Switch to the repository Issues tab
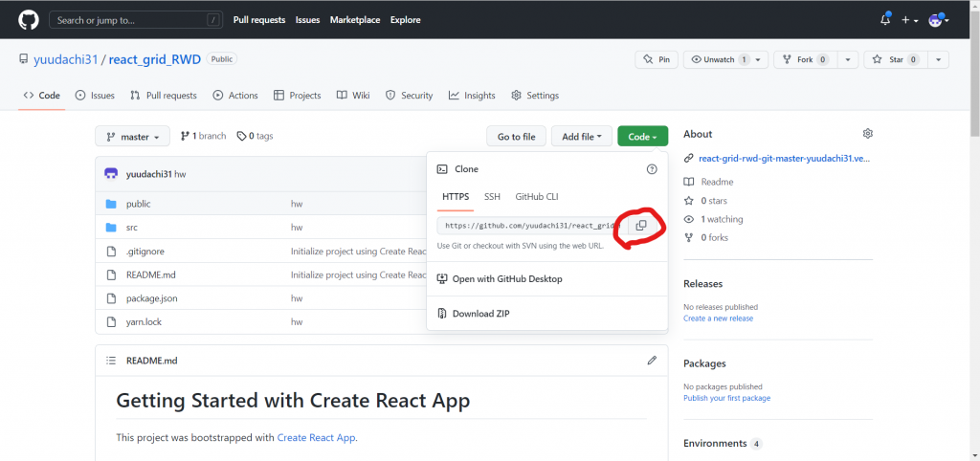Image resolution: width=980 pixels, height=461 pixels. [95, 96]
